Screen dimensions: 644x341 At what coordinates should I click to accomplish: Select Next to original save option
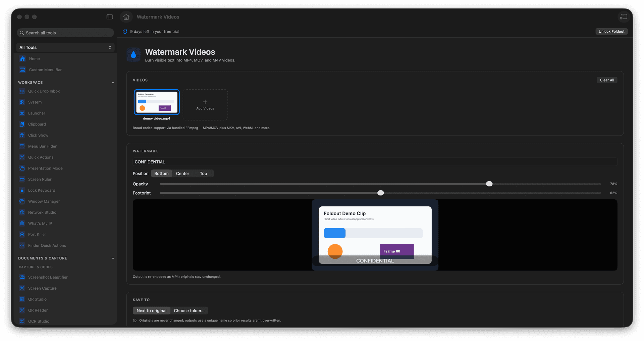152,311
